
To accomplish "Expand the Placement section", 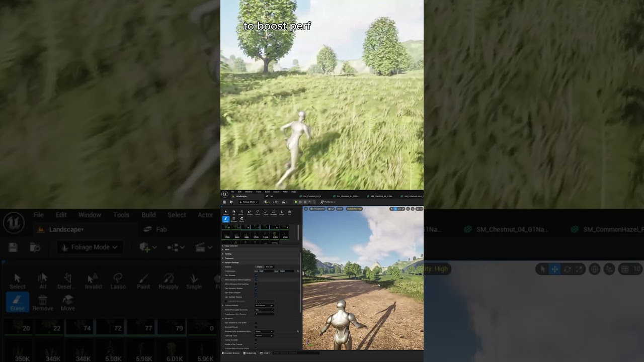I will pos(223,258).
